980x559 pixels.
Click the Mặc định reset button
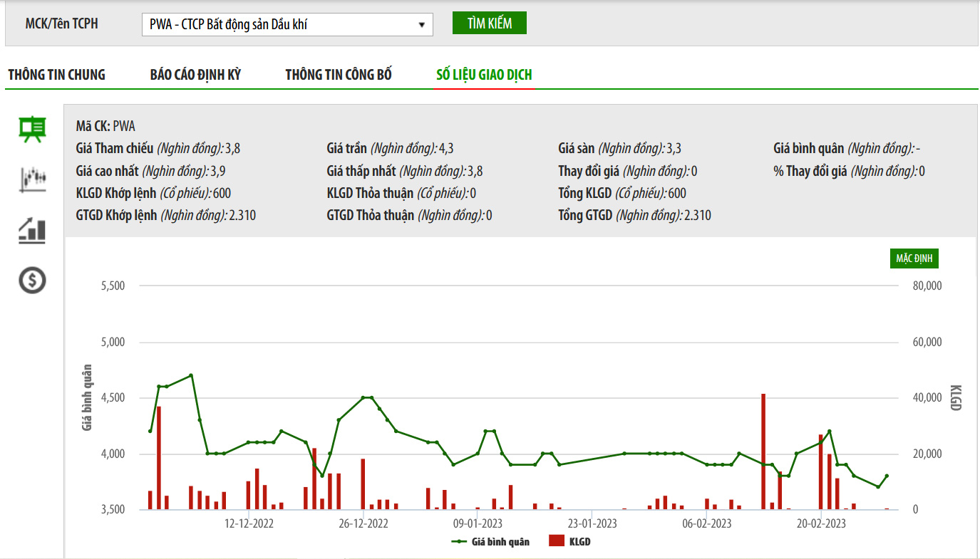click(x=914, y=258)
